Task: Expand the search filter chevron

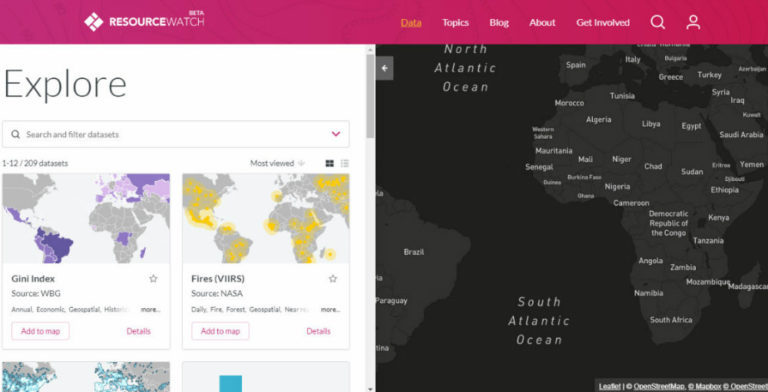Action: click(336, 134)
